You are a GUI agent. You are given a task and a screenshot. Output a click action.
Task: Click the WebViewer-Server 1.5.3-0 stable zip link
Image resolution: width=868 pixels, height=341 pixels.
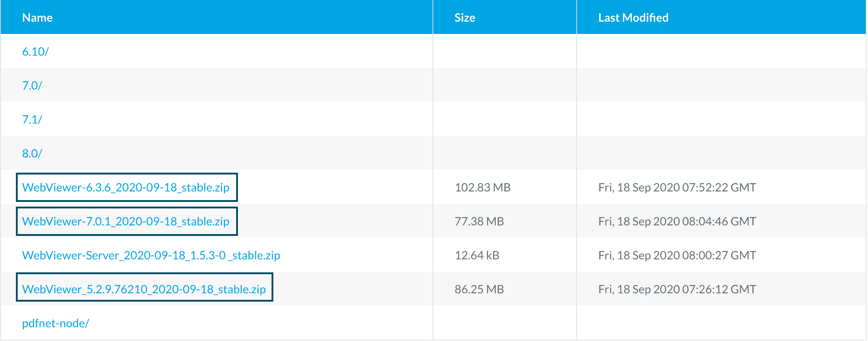(x=151, y=255)
